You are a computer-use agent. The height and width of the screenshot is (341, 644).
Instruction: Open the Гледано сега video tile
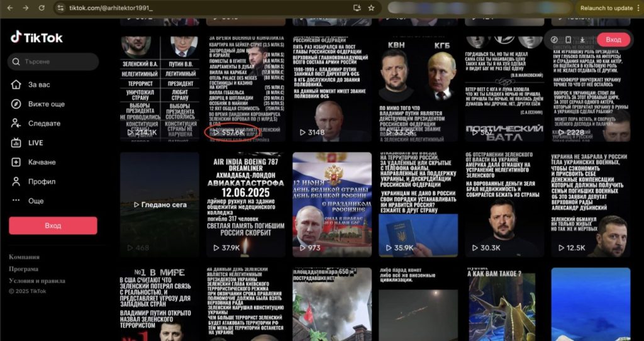tap(159, 204)
